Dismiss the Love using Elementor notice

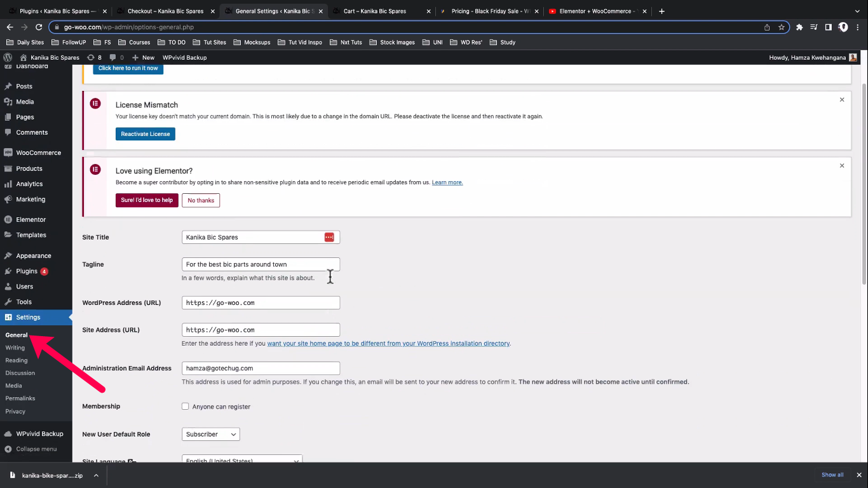[x=842, y=166]
